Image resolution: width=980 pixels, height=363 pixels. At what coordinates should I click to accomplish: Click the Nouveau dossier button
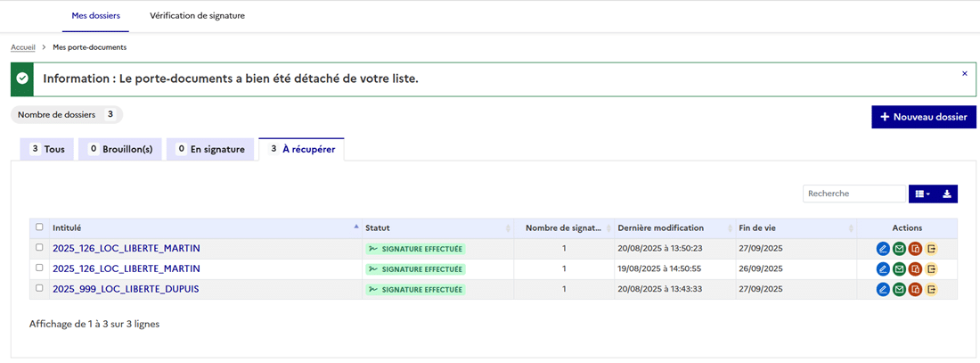click(x=923, y=117)
